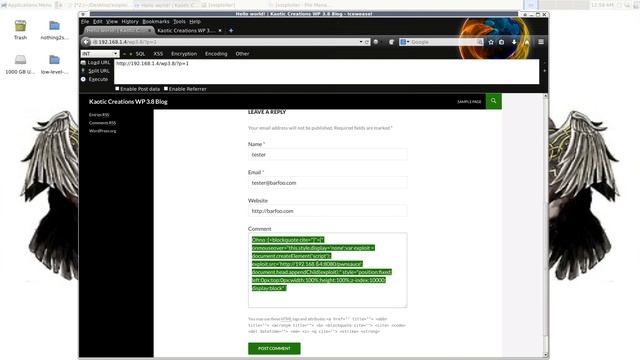The image size is (640, 360).
Task: Open the INT dropdown in HackBar
Action: pos(100,54)
